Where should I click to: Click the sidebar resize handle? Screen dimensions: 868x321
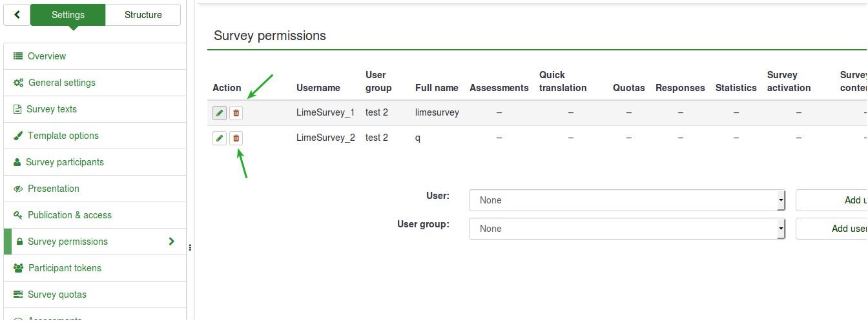[190, 247]
